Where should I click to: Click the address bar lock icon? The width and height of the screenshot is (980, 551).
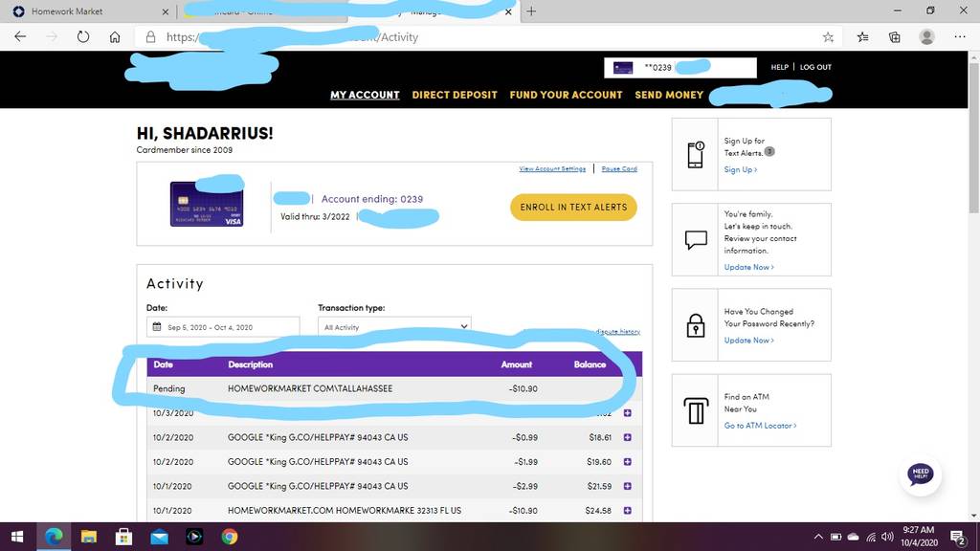point(150,37)
